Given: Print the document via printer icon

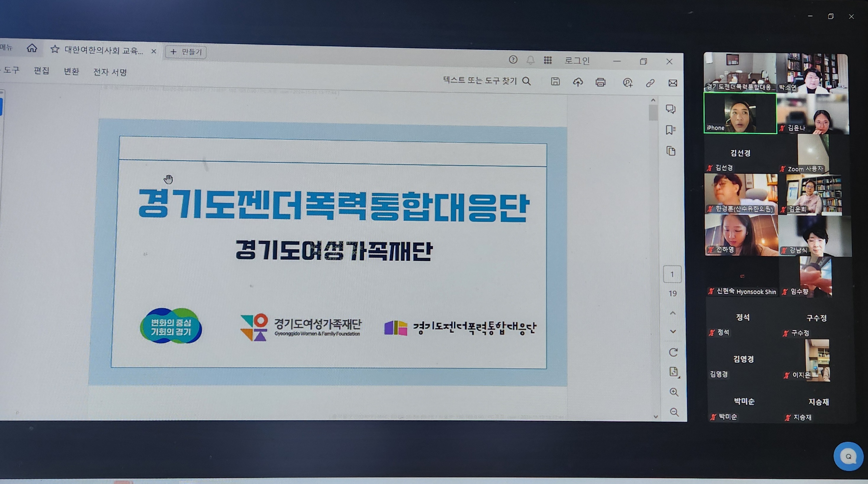Looking at the screenshot, I should [x=600, y=82].
